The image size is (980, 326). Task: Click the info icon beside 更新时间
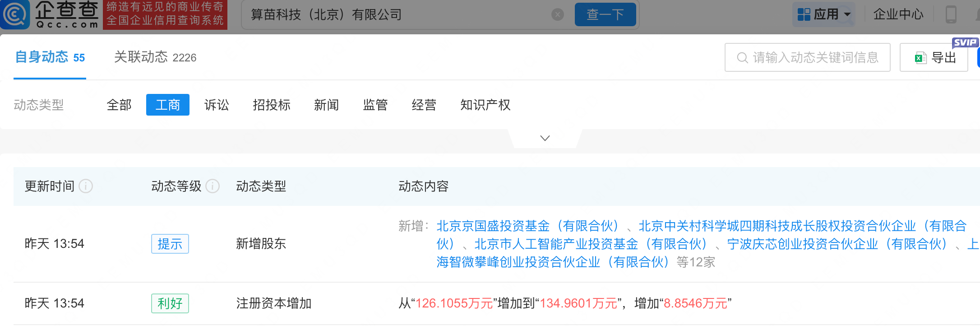[86, 186]
